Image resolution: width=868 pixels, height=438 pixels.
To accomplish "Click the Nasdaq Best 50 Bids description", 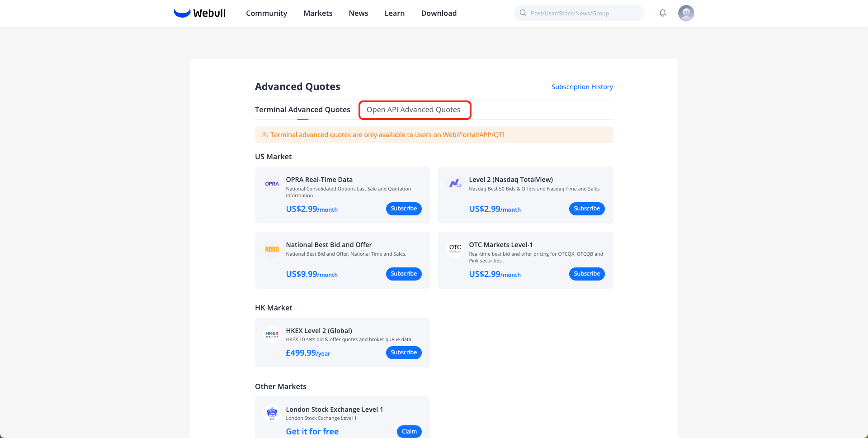I will pos(534,189).
